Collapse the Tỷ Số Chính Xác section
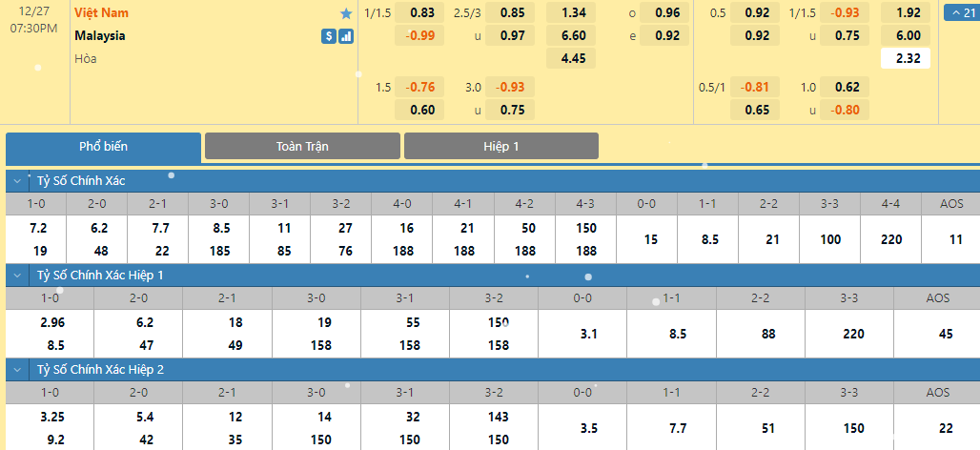The width and height of the screenshot is (980, 450). [x=17, y=181]
